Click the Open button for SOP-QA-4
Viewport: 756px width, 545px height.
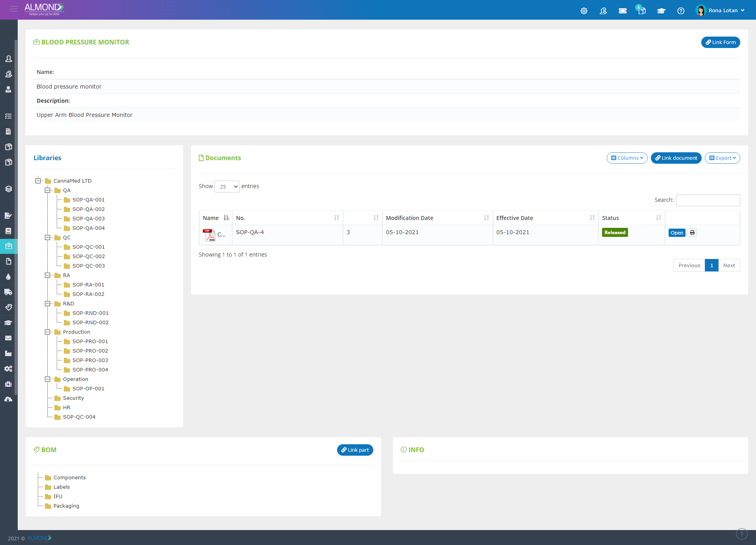676,233
